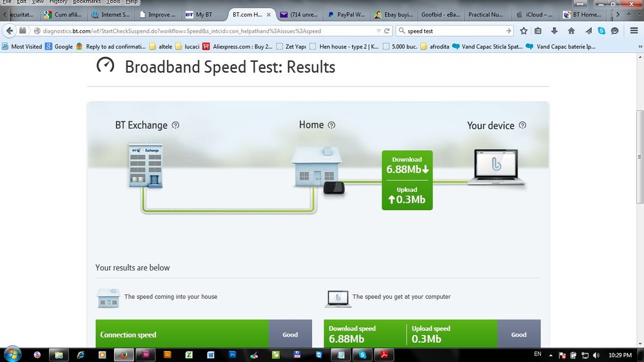644x362 pixels.
Task: Click the search arrow in the search box
Action: pos(508,31)
